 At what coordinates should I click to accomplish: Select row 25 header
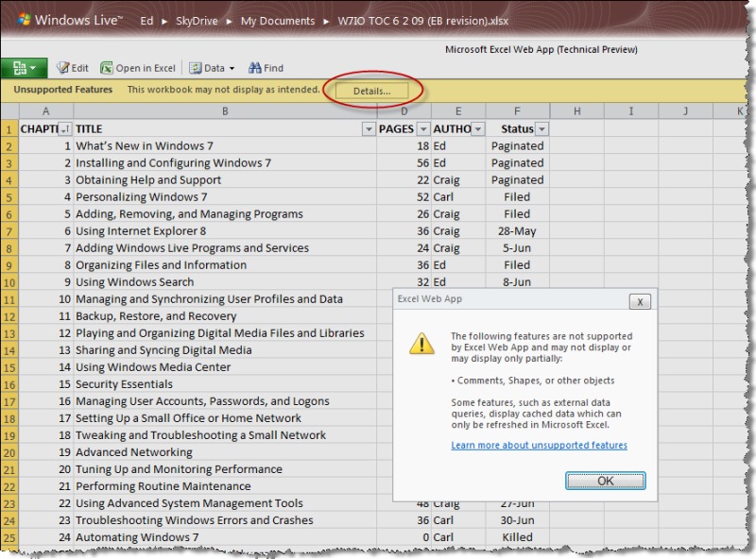[x=9, y=538]
